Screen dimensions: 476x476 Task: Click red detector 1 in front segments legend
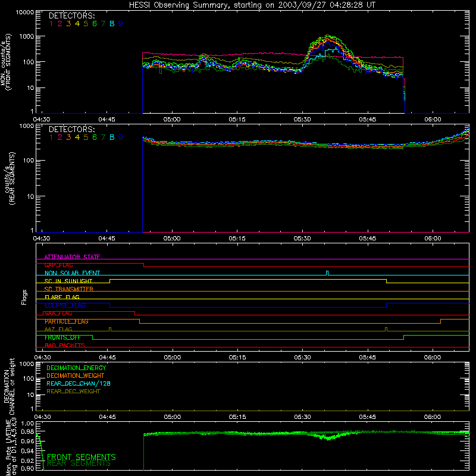(51, 24)
